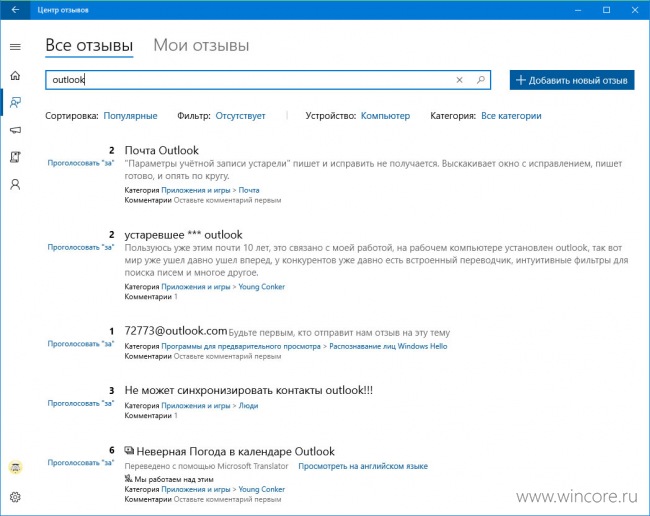The height and width of the screenshot is (516, 650).
Task: Open the Почта Outlook feedback title
Action: click(162, 150)
